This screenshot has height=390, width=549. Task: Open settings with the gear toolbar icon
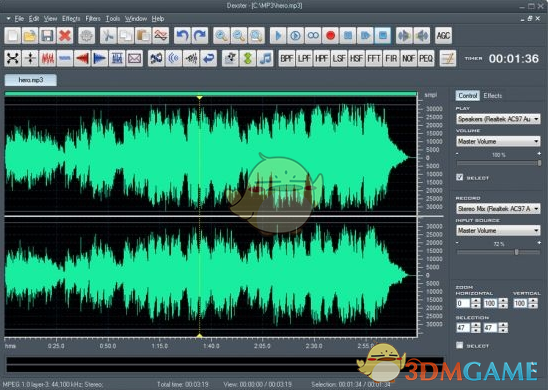point(86,35)
